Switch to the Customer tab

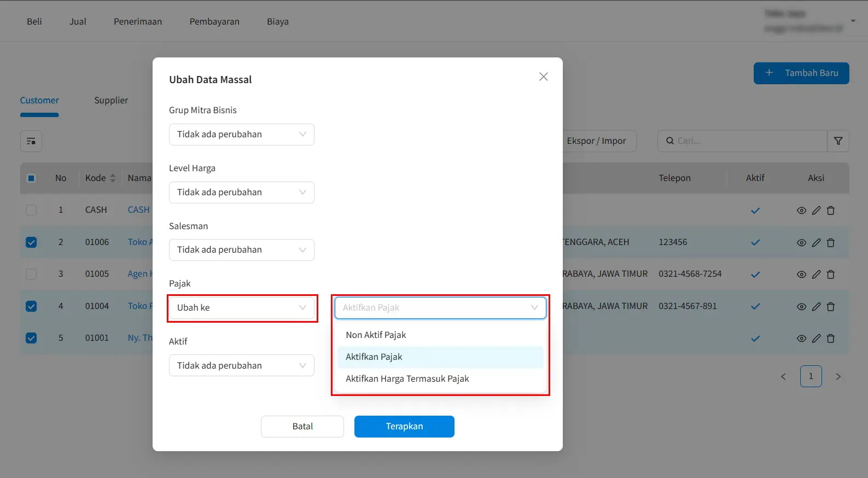tap(39, 100)
